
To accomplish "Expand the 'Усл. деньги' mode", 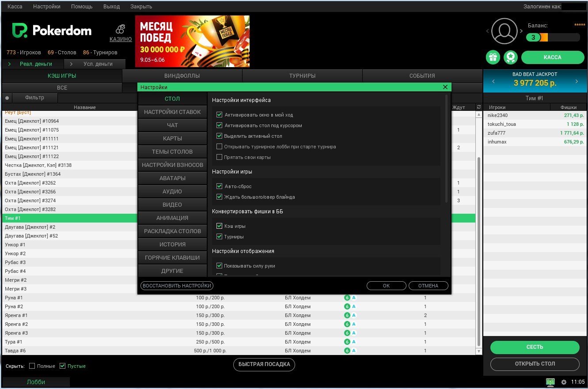I will 71,64.
